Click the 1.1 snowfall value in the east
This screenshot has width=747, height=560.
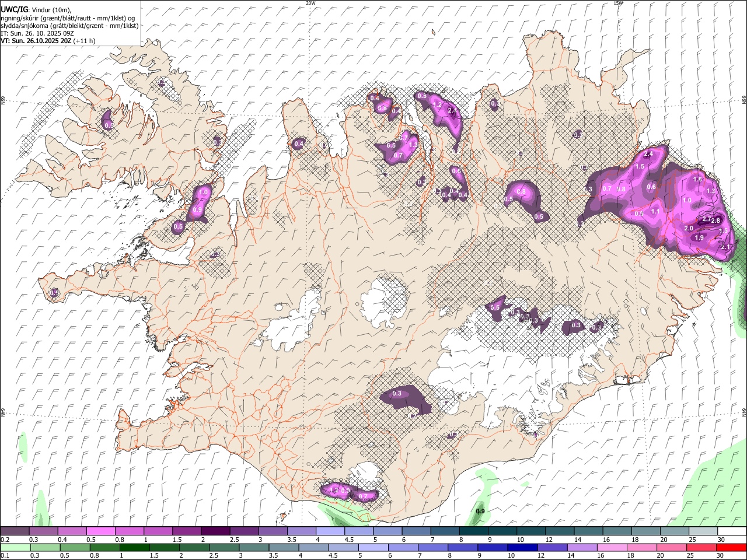(655, 212)
